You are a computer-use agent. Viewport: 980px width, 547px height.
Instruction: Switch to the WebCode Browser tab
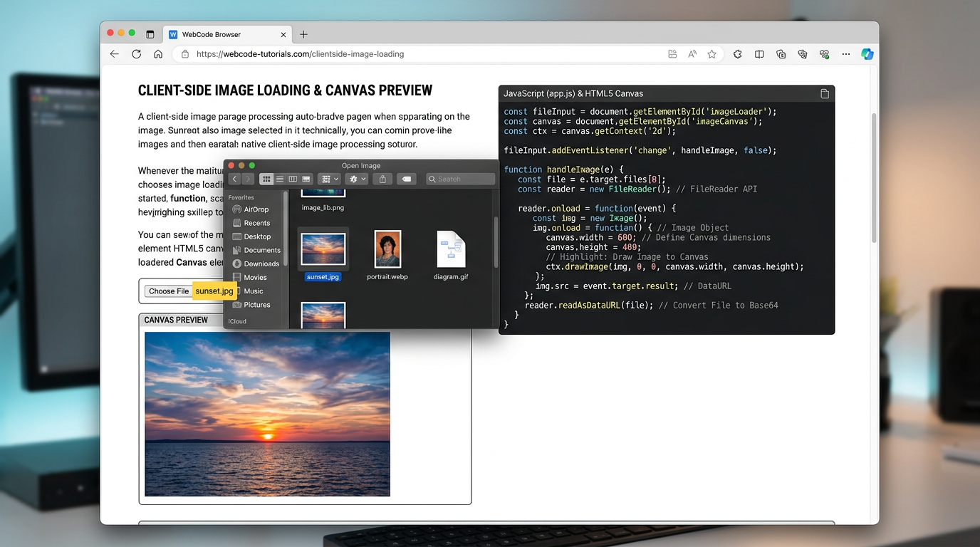click(228, 34)
